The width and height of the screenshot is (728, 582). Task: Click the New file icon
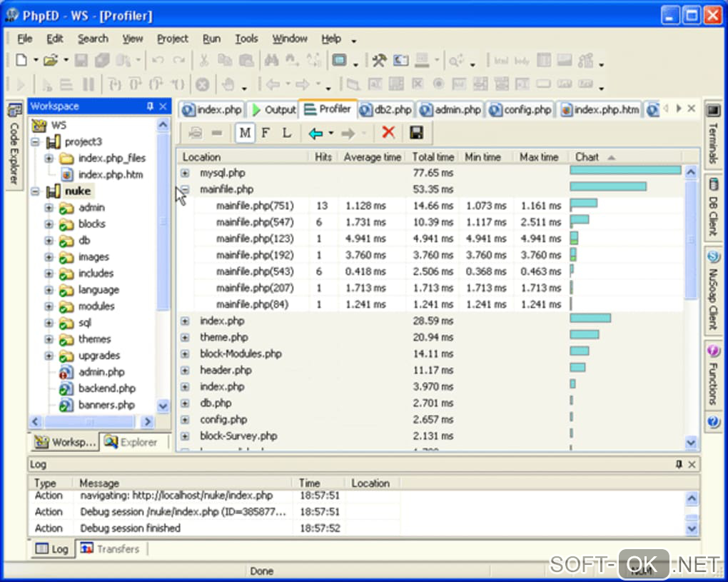pyautogui.click(x=21, y=61)
